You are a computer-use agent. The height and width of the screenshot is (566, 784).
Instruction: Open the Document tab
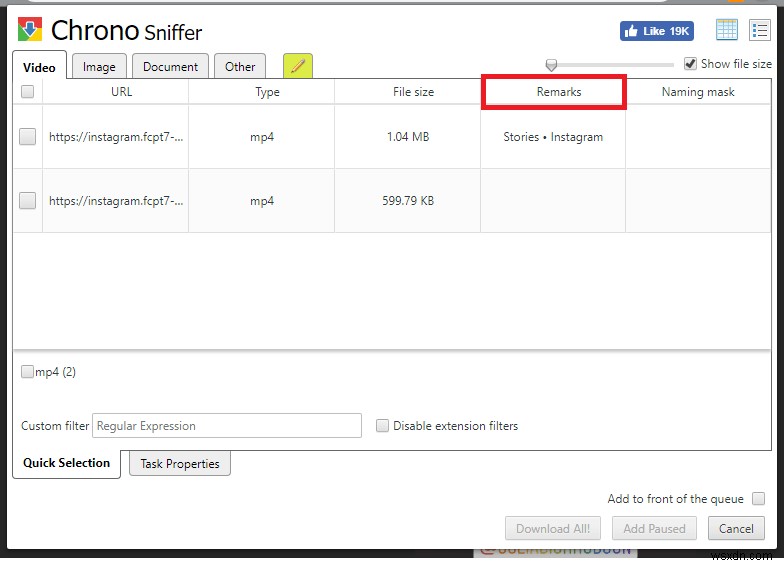170,66
